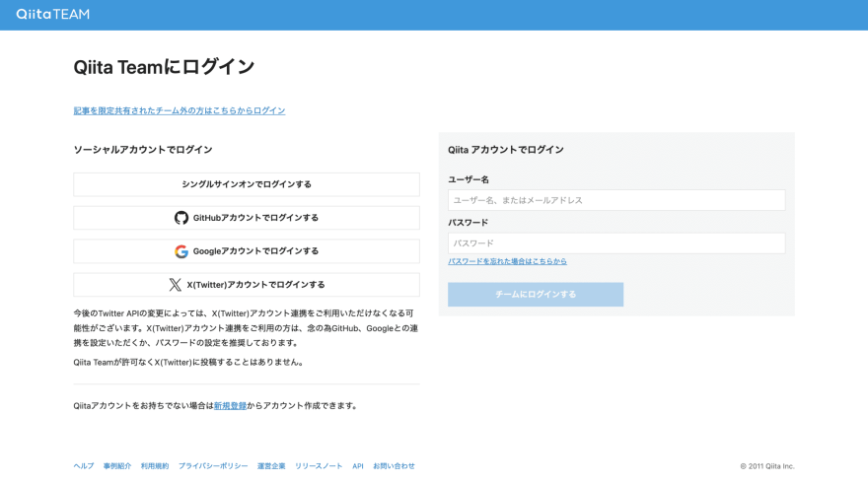
Task: Click the 'Qiita Teamが許可なく' notice sentence
Action: tap(188, 363)
